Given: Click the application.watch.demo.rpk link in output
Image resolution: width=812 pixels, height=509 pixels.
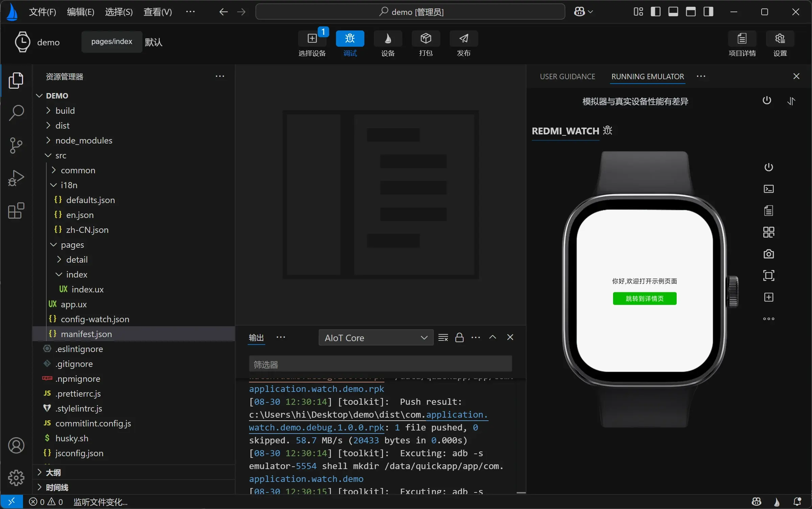Looking at the screenshot, I should (x=316, y=389).
